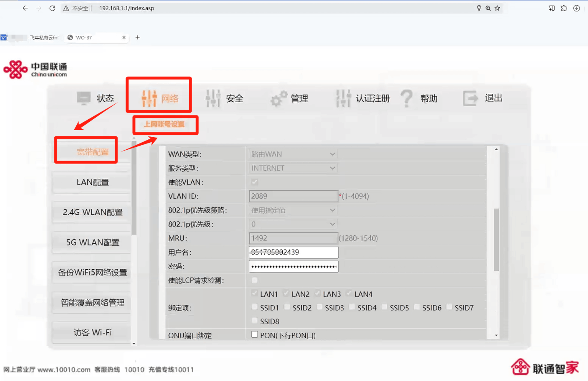Open the 安全 (Security) section icon
The height and width of the screenshot is (381, 588).
[x=213, y=97]
